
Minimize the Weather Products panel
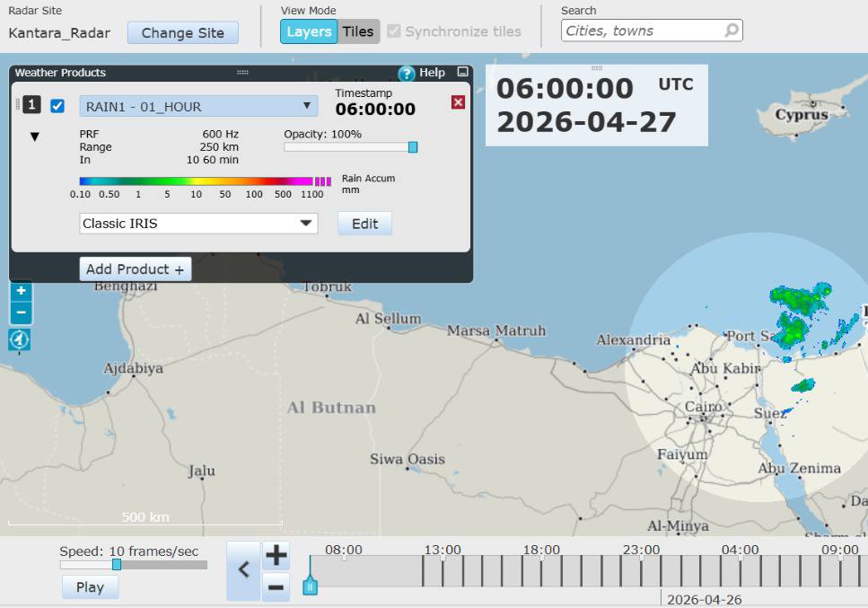pos(462,72)
